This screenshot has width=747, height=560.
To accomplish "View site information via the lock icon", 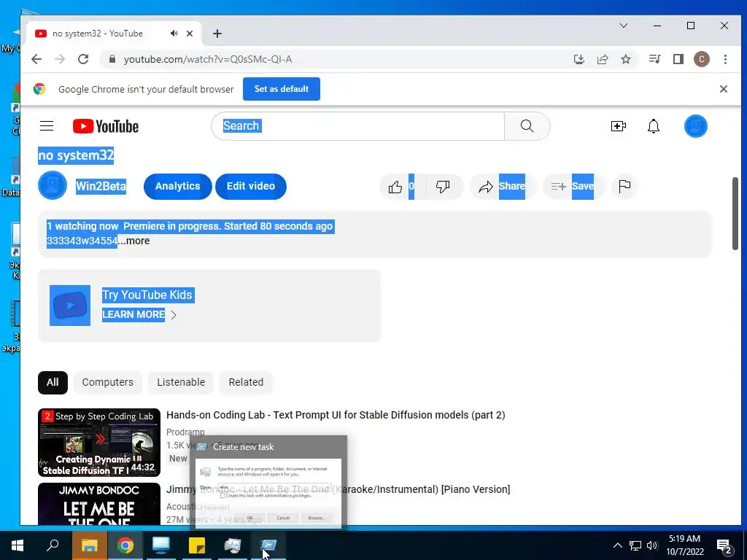I will (112, 59).
